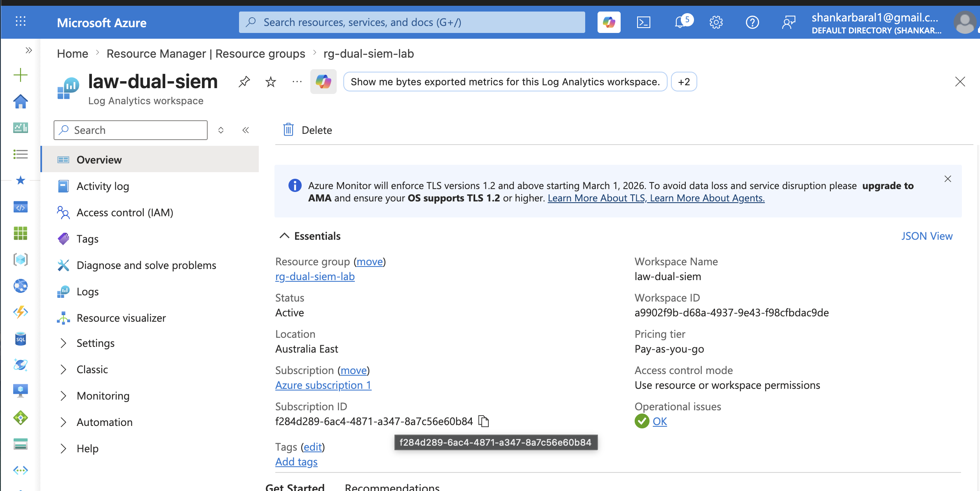
Task: Open Azure Cosmos DB planet icon
Action: 21,365
